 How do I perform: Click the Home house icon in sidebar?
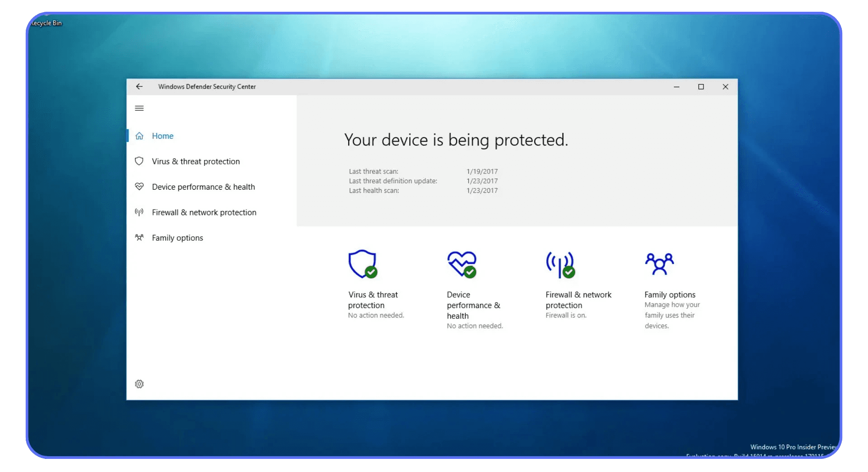point(139,136)
